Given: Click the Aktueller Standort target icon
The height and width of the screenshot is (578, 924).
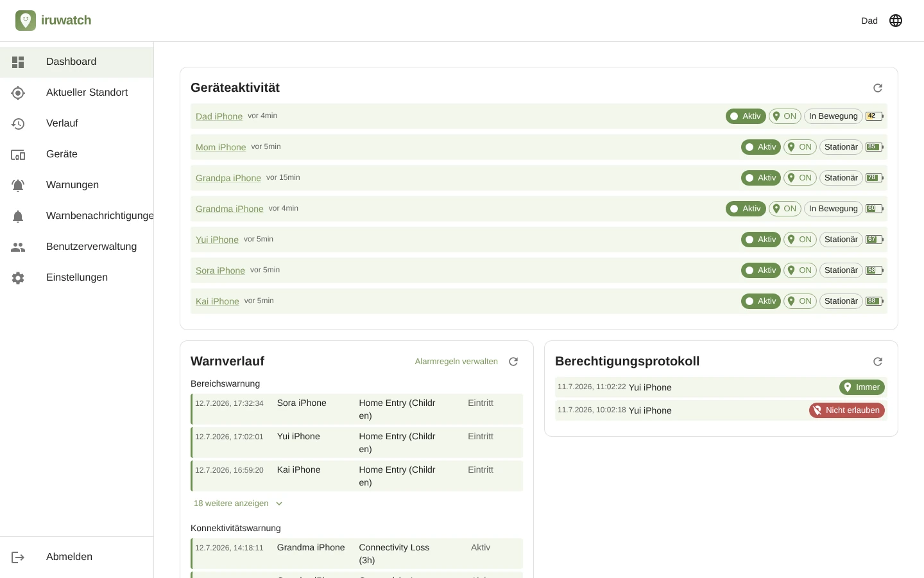Looking at the screenshot, I should pyautogui.click(x=18, y=93).
